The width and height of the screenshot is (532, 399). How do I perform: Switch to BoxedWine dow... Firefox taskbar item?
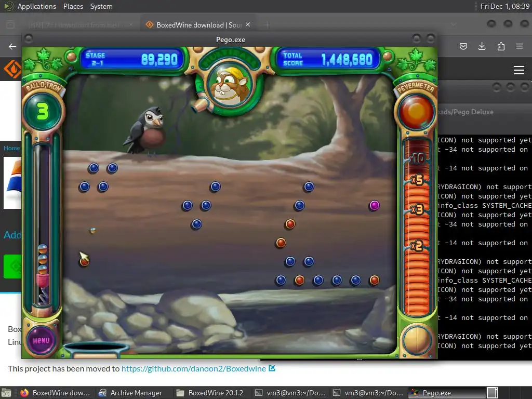coord(55,393)
